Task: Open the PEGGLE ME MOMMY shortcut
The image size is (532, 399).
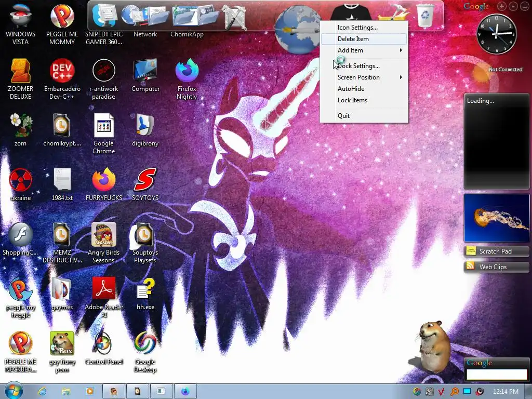Action: coord(62,24)
